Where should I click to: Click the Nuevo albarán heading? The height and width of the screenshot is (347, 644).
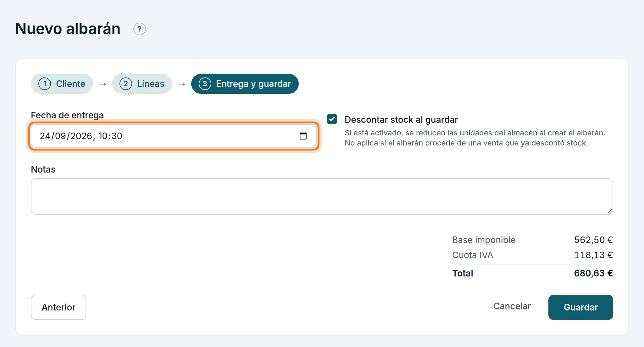pyautogui.click(x=68, y=29)
